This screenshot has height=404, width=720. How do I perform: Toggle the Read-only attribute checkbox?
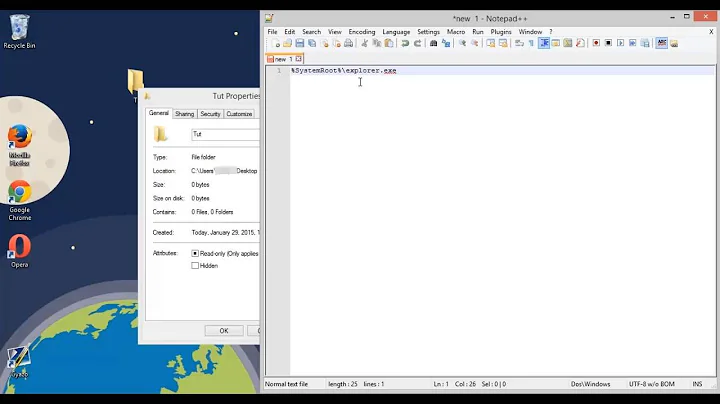195,253
